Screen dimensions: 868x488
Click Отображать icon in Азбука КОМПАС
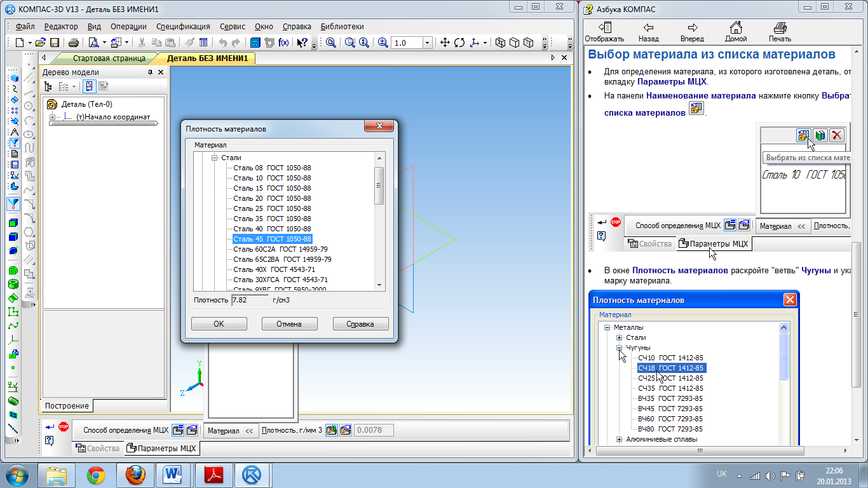pyautogui.click(x=605, y=31)
